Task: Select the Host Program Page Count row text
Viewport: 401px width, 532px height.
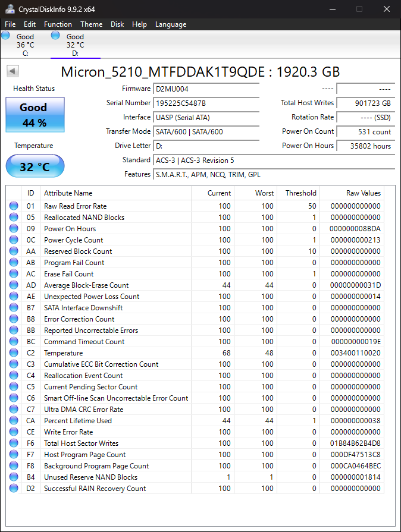Action: point(85,454)
